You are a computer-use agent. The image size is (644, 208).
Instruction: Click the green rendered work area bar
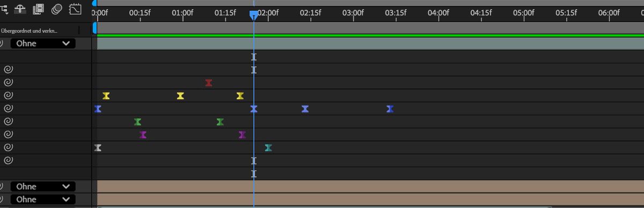point(370,35)
